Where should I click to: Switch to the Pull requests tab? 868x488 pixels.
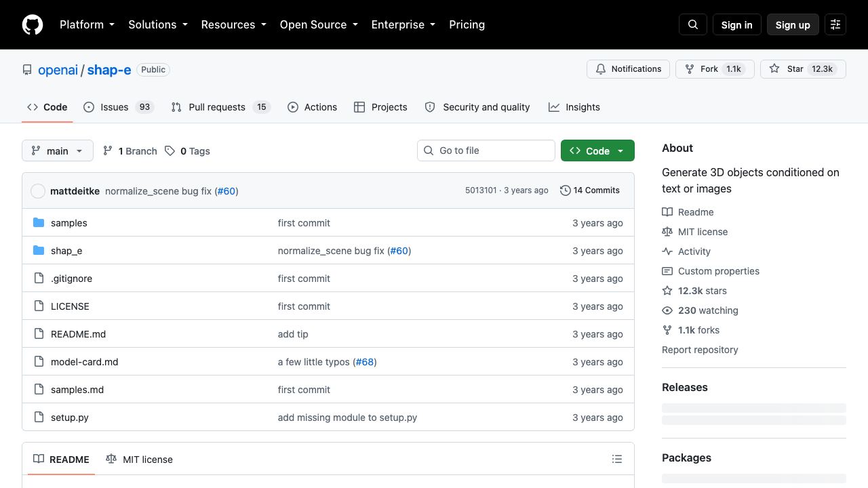[x=220, y=107]
